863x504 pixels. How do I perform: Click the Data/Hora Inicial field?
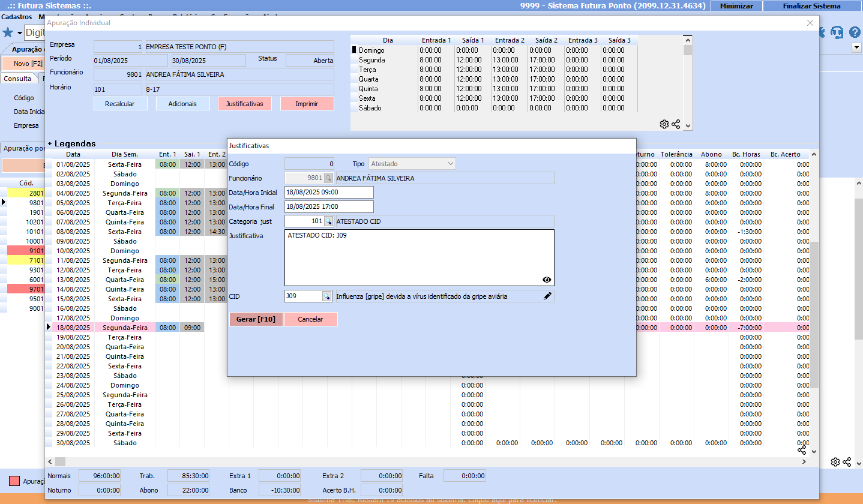pos(329,193)
